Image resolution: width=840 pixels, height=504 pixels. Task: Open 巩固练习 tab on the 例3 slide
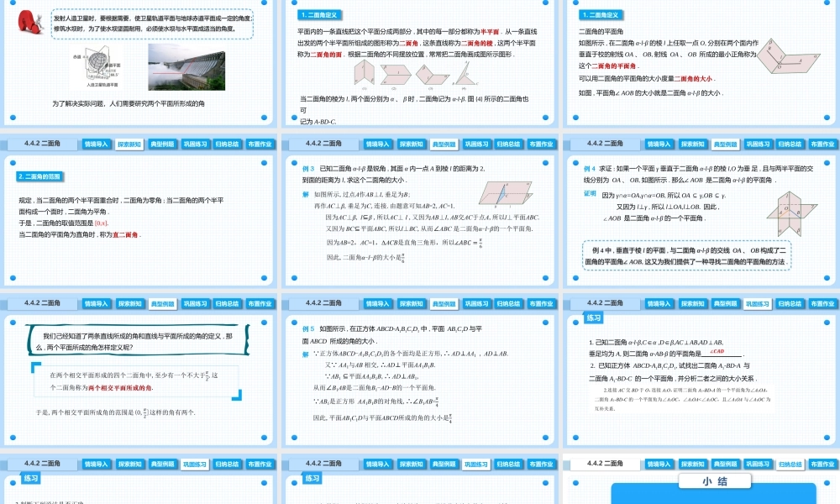coord(476,144)
